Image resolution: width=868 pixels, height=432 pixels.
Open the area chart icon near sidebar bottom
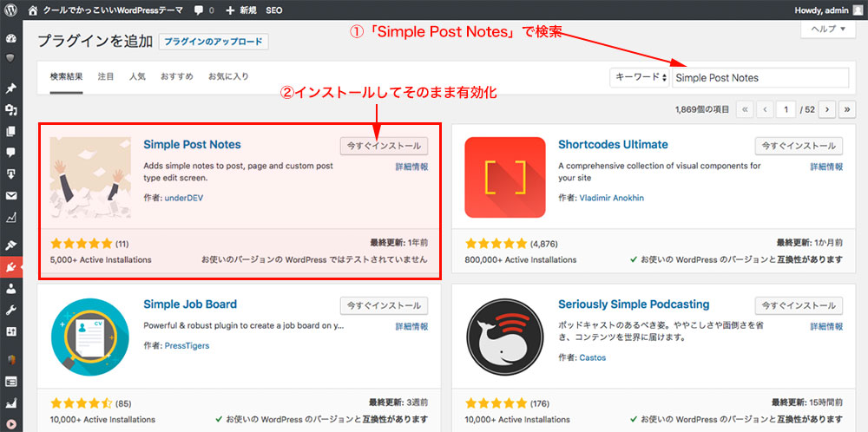tap(10, 403)
